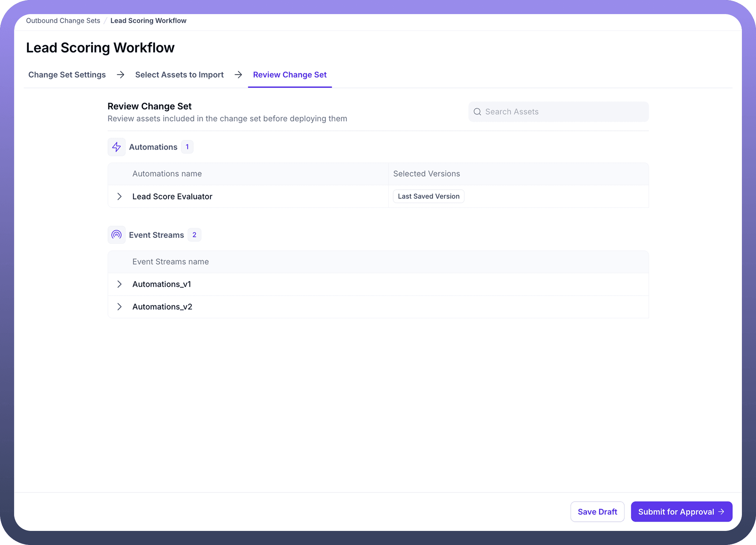Click Save Draft button

pos(597,512)
